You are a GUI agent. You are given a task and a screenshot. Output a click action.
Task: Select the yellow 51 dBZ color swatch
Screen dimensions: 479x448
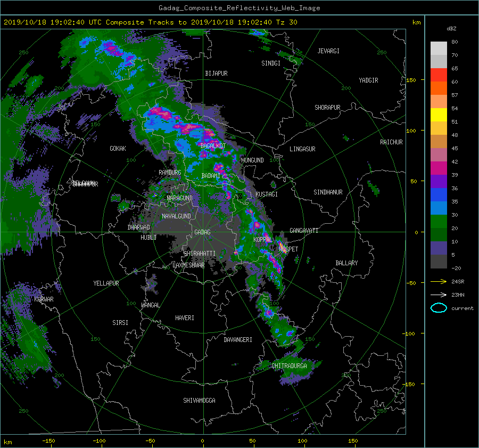[x=439, y=115]
